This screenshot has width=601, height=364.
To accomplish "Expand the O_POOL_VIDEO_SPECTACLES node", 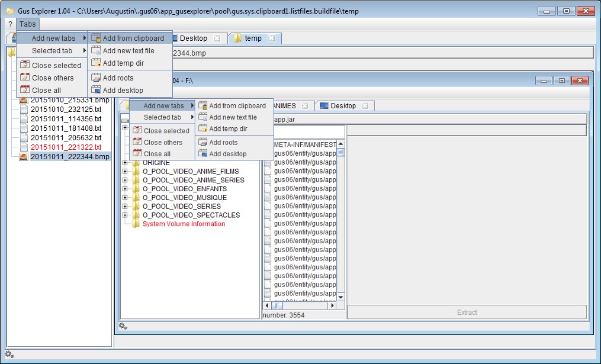I will click(x=125, y=215).
